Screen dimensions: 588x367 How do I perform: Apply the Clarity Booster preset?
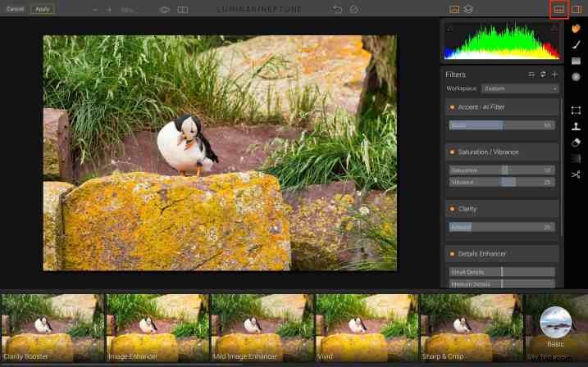(52, 328)
